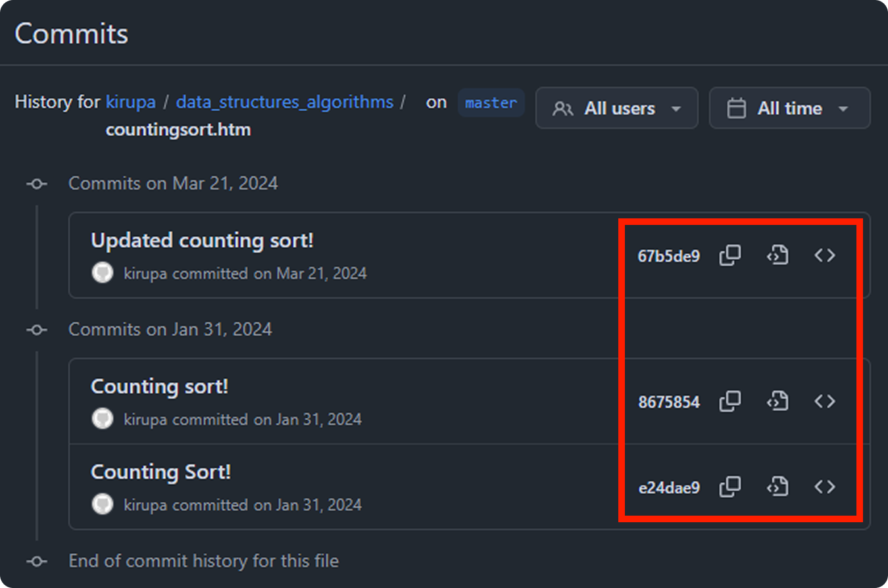Browse repository at commit 67b5de9
This screenshot has width=888, height=588.
coord(825,255)
